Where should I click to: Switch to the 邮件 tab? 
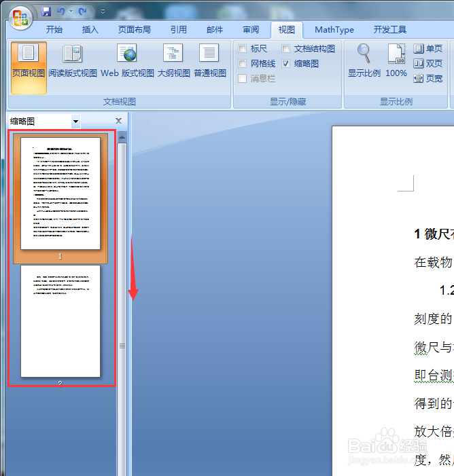coord(215,30)
